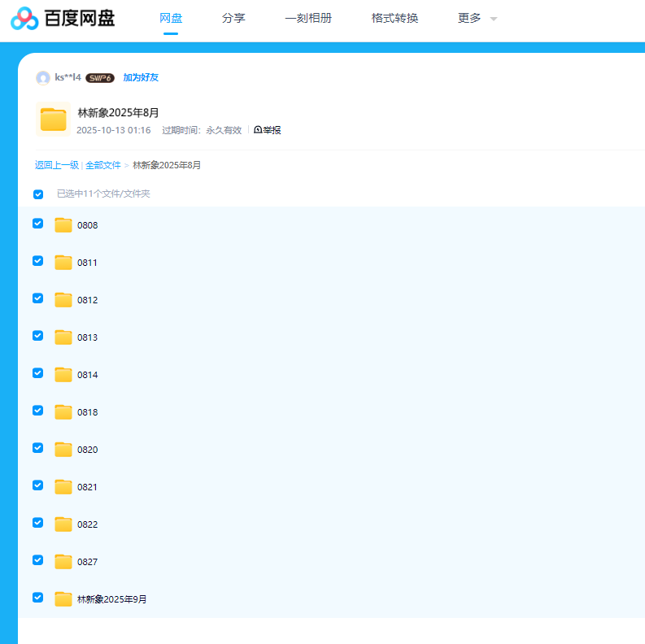Open the 一刻相册 tab
This screenshot has height=644, width=645.
tap(308, 18)
